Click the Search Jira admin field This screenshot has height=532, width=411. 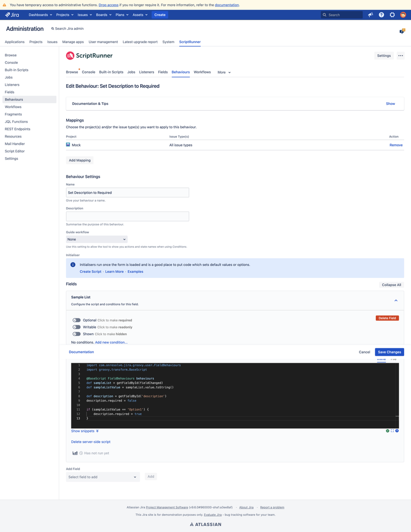(67, 29)
